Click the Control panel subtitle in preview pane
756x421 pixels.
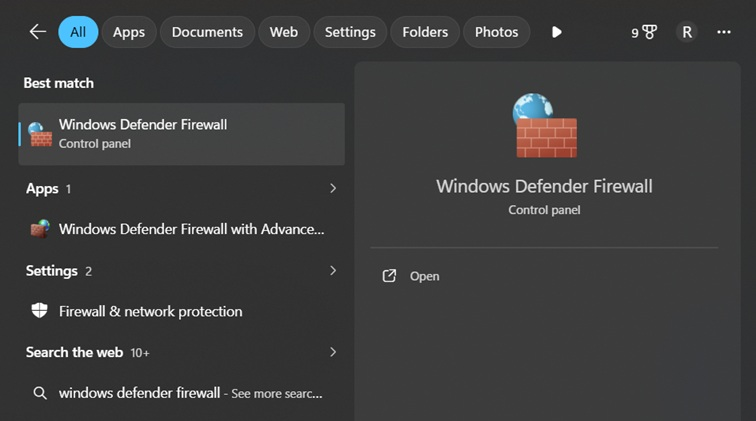[544, 210]
